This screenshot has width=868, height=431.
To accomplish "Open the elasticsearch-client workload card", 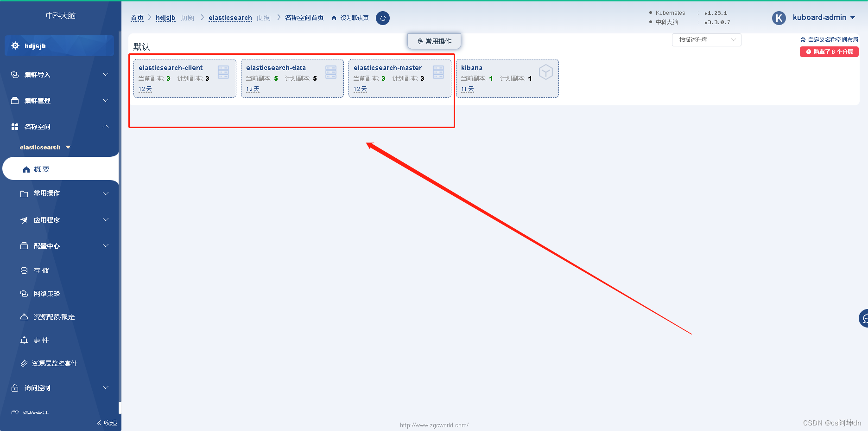I will 185,78.
